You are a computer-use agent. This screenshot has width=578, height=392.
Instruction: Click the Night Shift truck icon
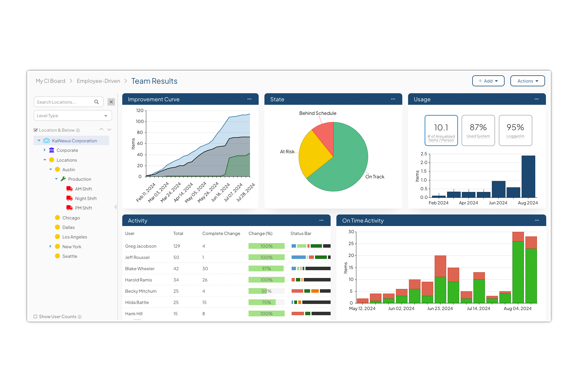[x=69, y=198]
